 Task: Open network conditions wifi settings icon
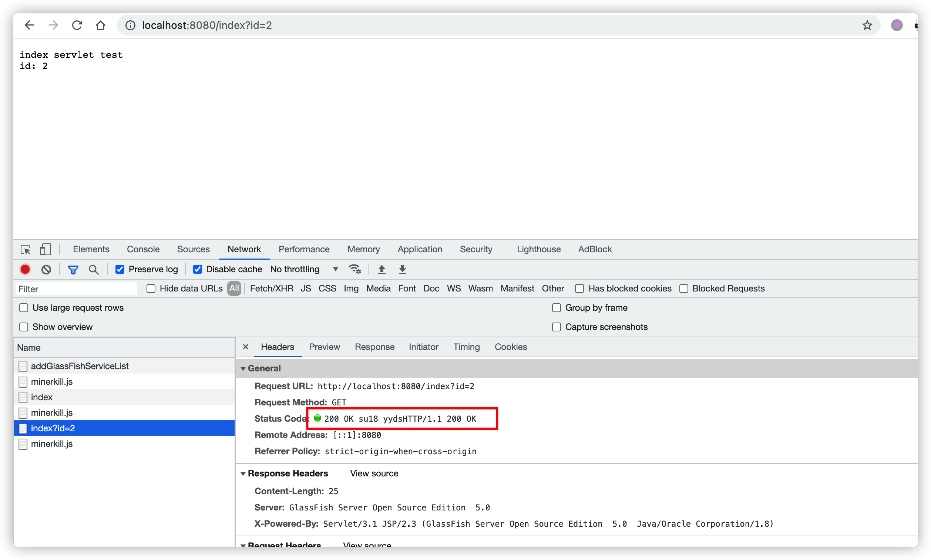click(354, 269)
